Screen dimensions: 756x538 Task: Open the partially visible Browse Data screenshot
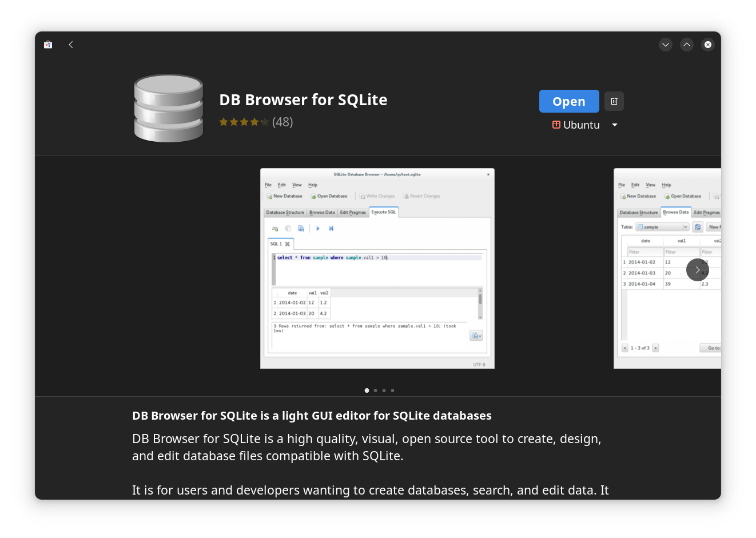click(667, 269)
